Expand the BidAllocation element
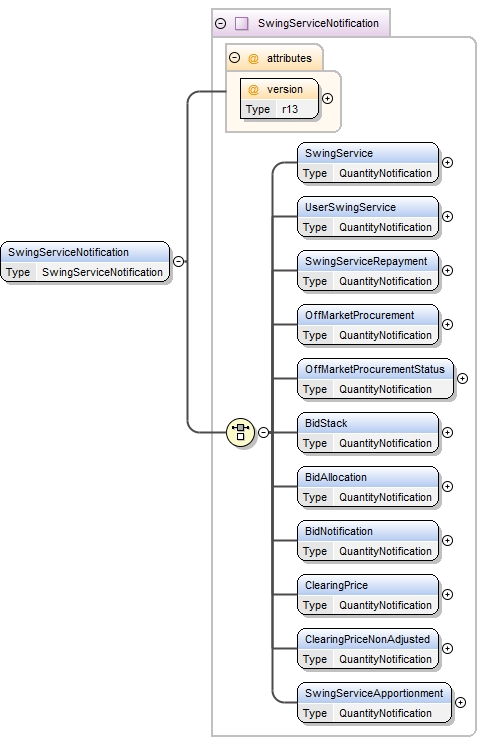The width and height of the screenshot is (478, 738). click(447, 486)
